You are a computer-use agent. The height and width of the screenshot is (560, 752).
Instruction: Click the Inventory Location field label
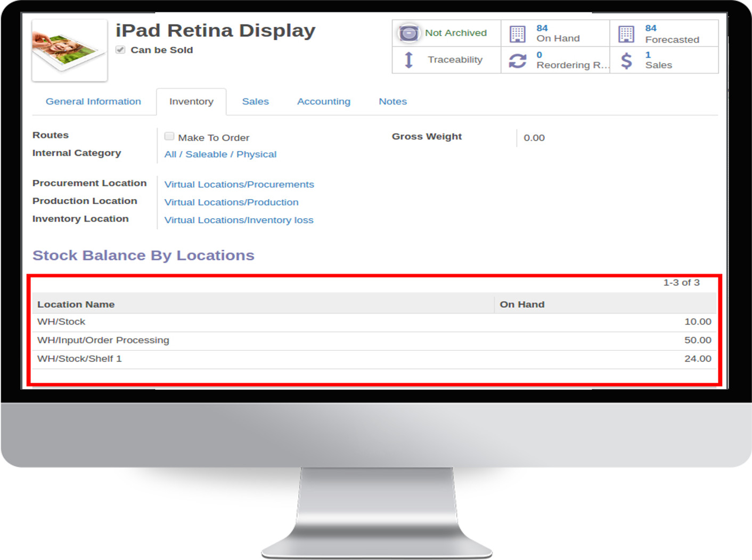[x=80, y=219]
